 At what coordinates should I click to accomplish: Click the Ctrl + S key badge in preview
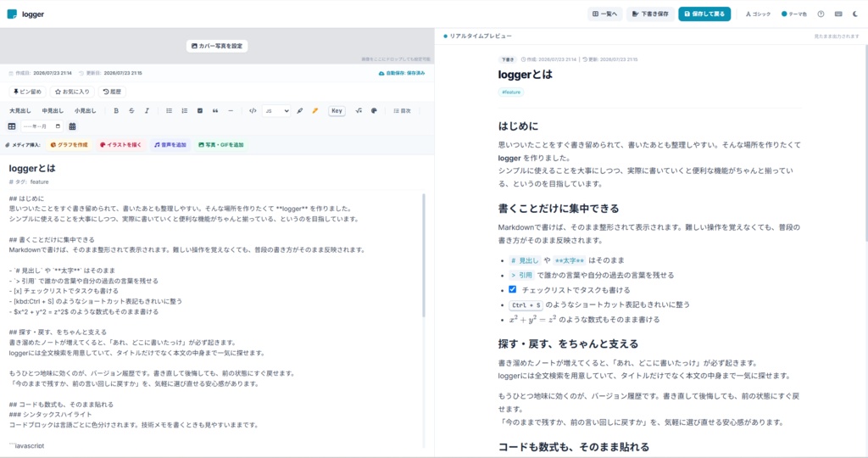pyautogui.click(x=526, y=304)
